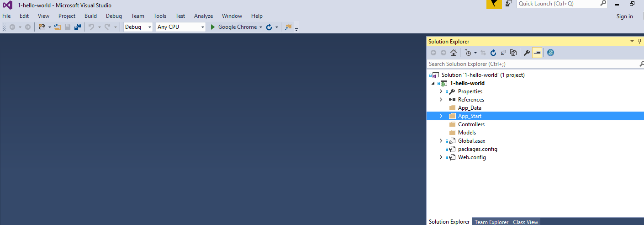Toggle the Preview Selected Items button
The height and width of the screenshot is (225, 644).
[537, 53]
